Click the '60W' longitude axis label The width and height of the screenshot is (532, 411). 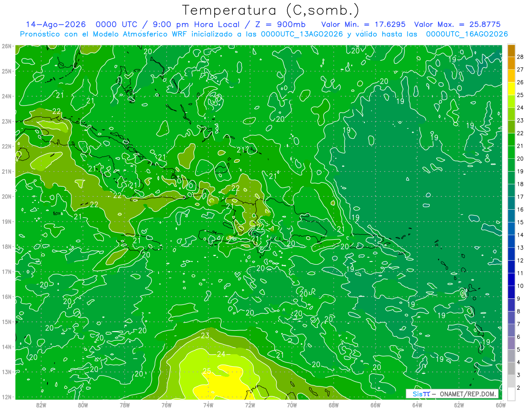pyautogui.click(x=501, y=405)
